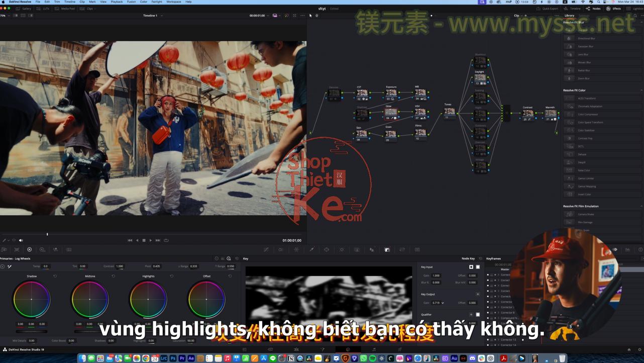Click the Contrast value field
Screen dimensions: 644x363
(120, 266)
